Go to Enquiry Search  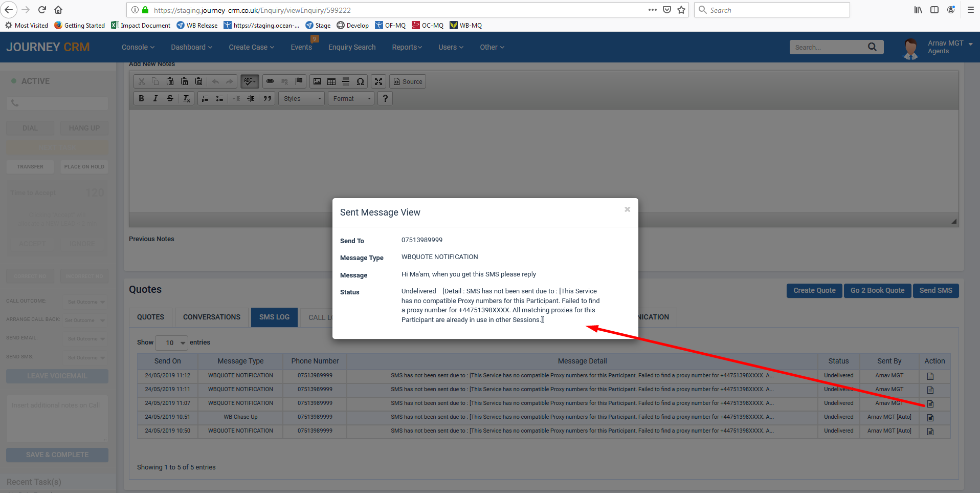[352, 47]
